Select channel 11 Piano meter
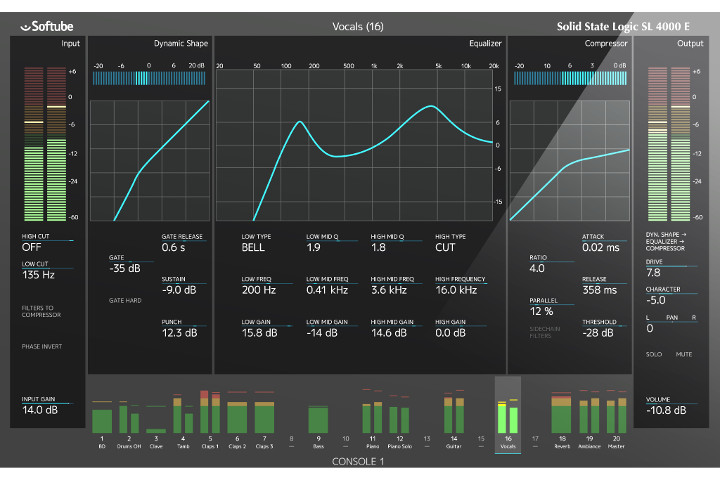Image resolution: width=720 pixels, height=480 pixels. pyautogui.click(x=372, y=417)
